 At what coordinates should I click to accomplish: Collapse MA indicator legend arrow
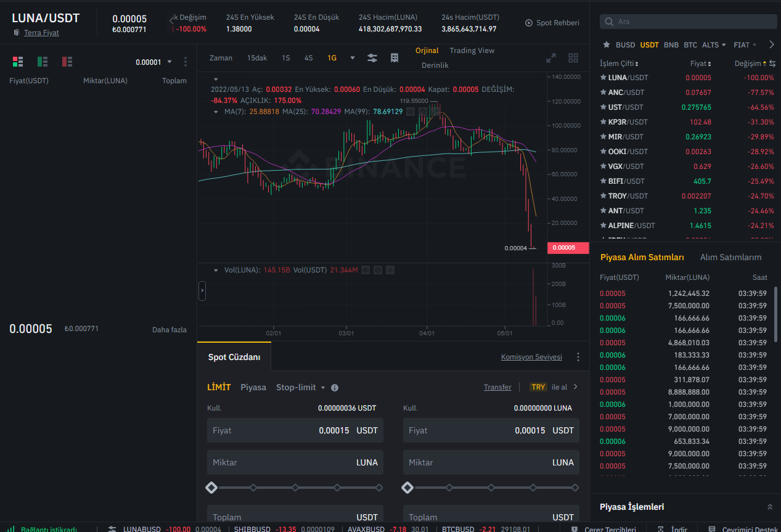[x=215, y=112]
